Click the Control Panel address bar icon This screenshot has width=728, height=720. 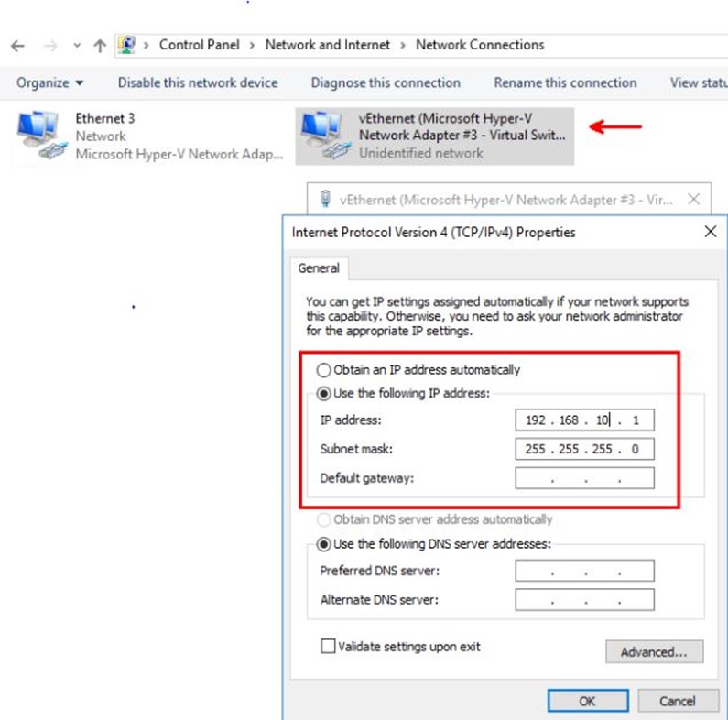tap(127, 45)
